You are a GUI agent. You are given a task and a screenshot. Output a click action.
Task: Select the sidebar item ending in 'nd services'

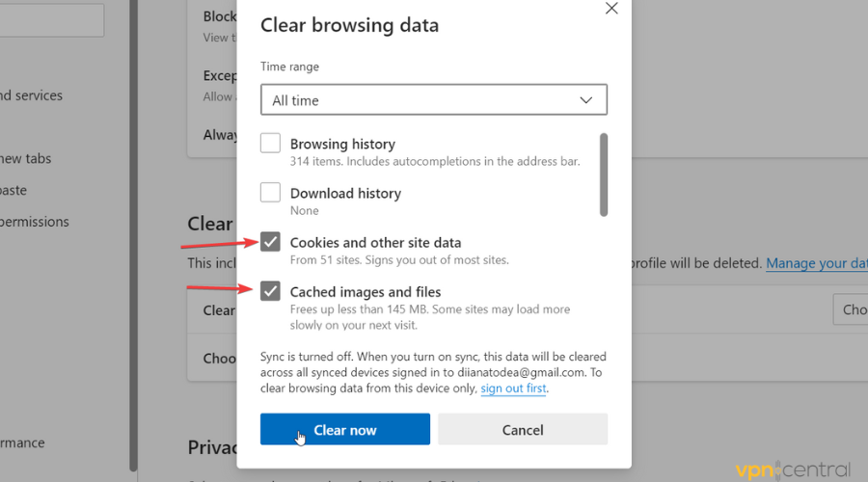click(31, 95)
